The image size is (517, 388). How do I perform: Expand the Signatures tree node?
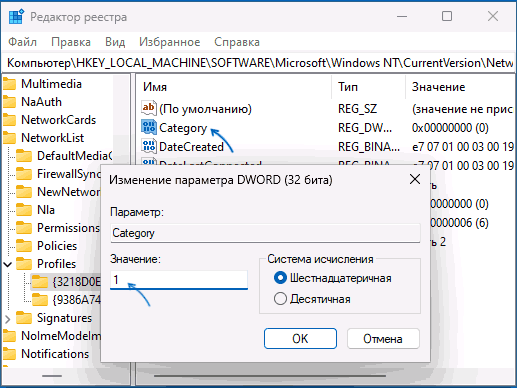point(8,319)
